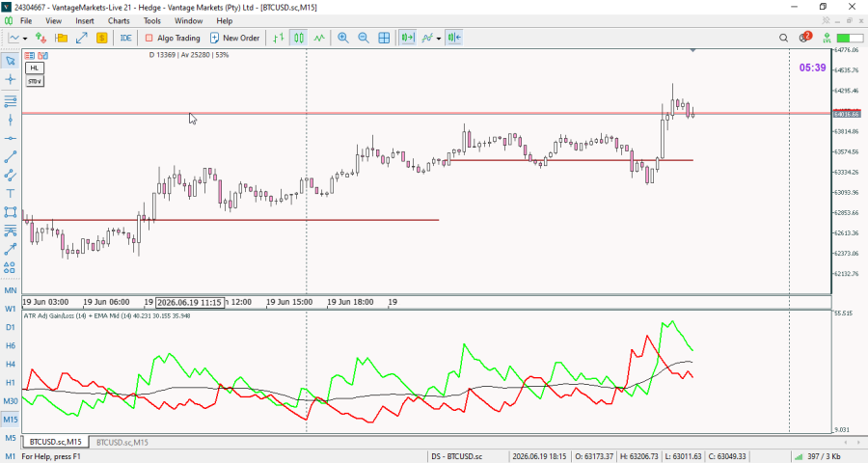Click the depth of market chart icon
The width and height of the screenshot is (868, 463).
click(x=42, y=55)
